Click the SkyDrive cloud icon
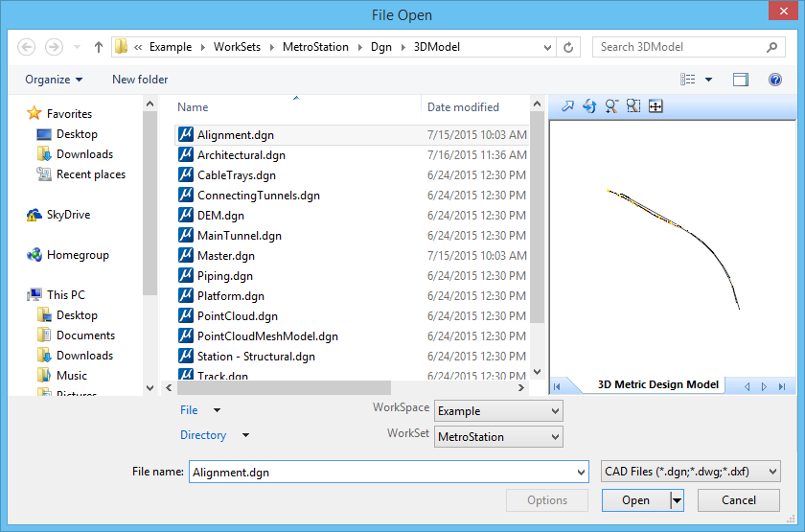 (x=34, y=215)
